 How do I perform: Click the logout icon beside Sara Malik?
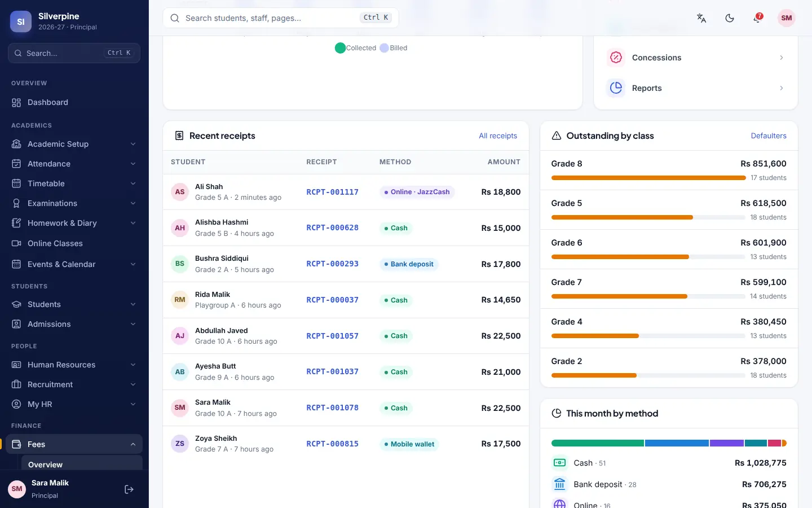(129, 489)
